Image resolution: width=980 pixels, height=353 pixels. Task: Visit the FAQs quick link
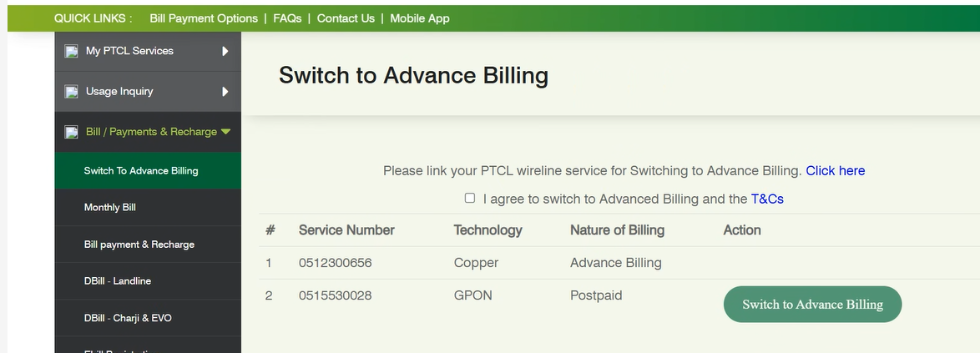click(x=287, y=18)
